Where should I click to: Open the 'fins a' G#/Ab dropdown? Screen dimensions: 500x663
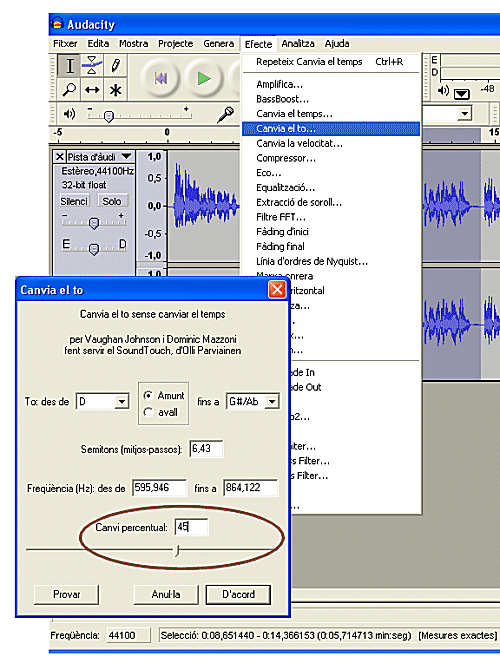click(272, 401)
